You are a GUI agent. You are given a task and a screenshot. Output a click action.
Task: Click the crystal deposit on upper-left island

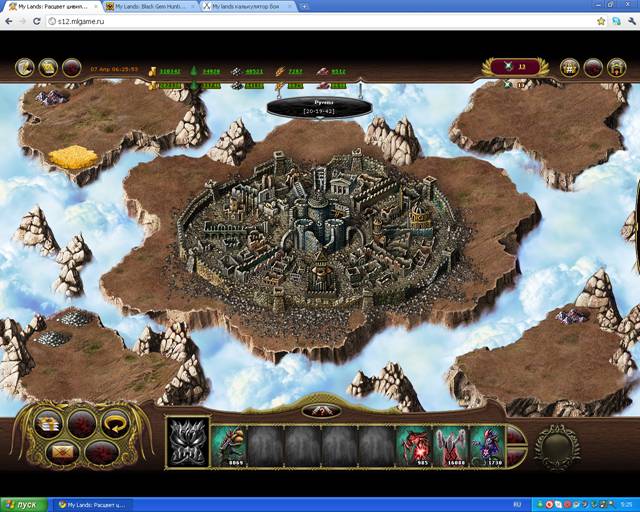(x=51, y=97)
